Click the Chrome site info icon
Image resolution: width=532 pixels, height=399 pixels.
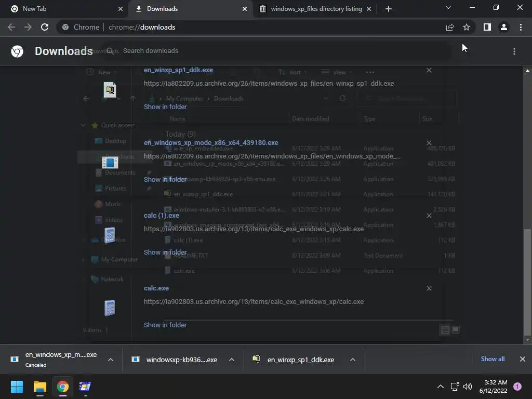[x=65, y=27]
